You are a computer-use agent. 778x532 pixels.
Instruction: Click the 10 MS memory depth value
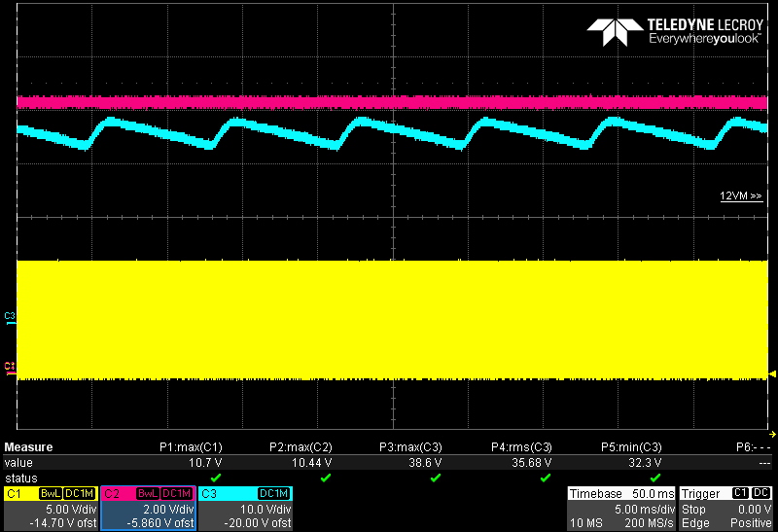click(x=586, y=523)
